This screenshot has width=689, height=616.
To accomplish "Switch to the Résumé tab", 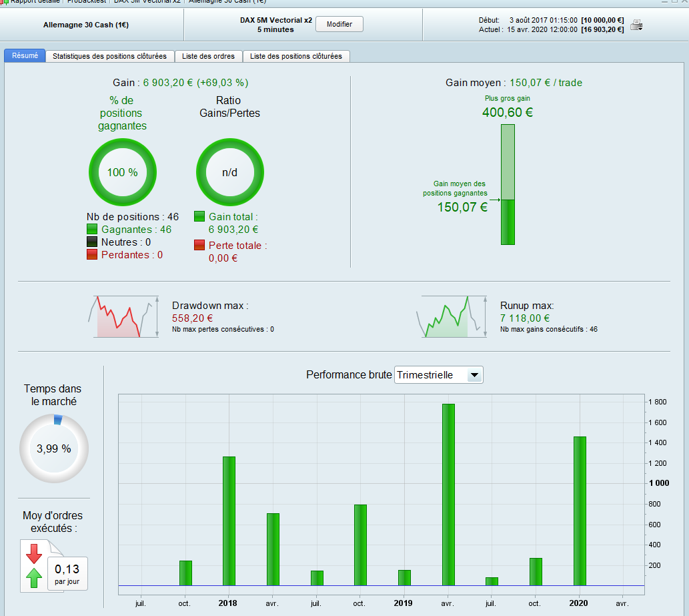I will [x=25, y=56].
